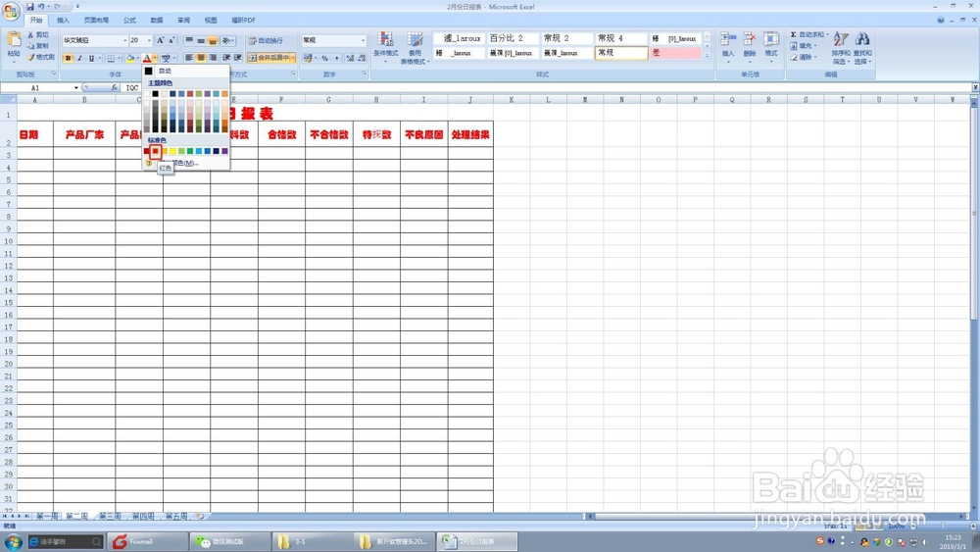The image size is (980, 552).
Task: Increase font size with the large A icon
Action: (160, 40)
